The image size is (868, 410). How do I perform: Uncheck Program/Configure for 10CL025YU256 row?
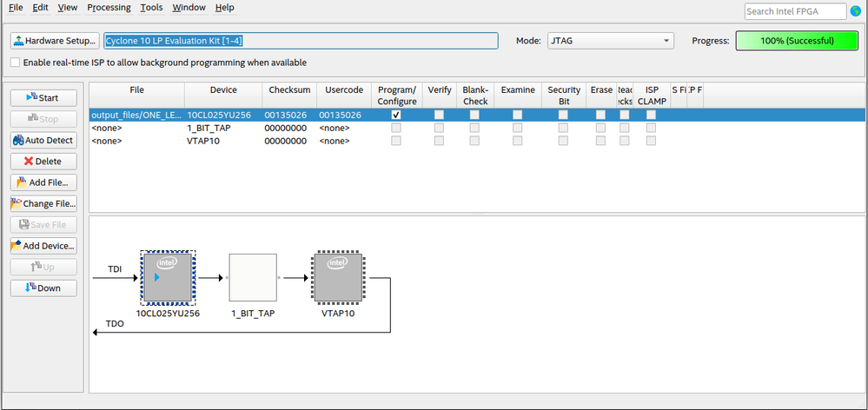[396, 115]
